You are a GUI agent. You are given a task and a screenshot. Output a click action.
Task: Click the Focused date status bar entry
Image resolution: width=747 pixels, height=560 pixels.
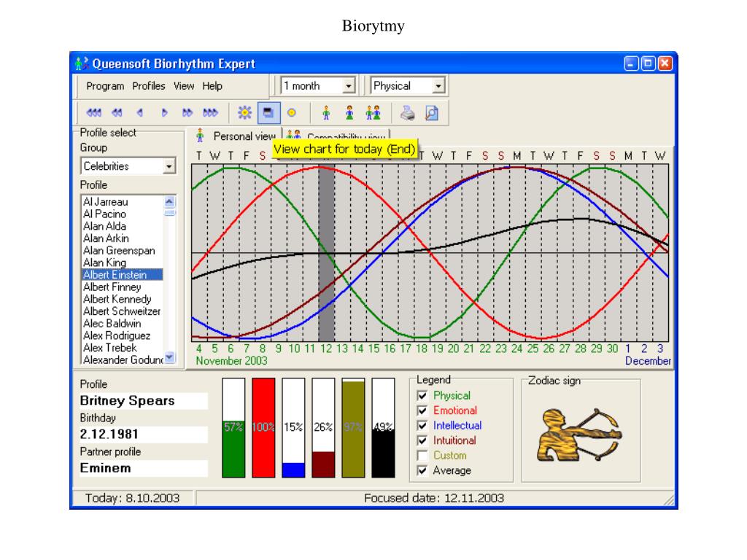(x=433, y=498)
